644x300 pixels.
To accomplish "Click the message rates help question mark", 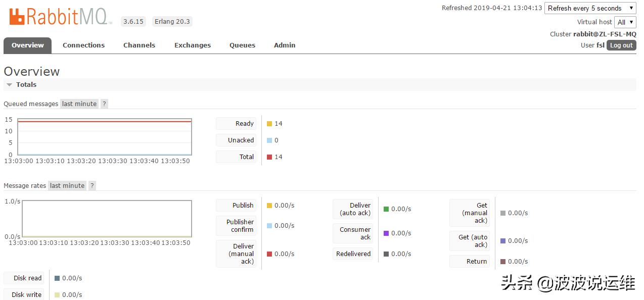I will (92, 185).
